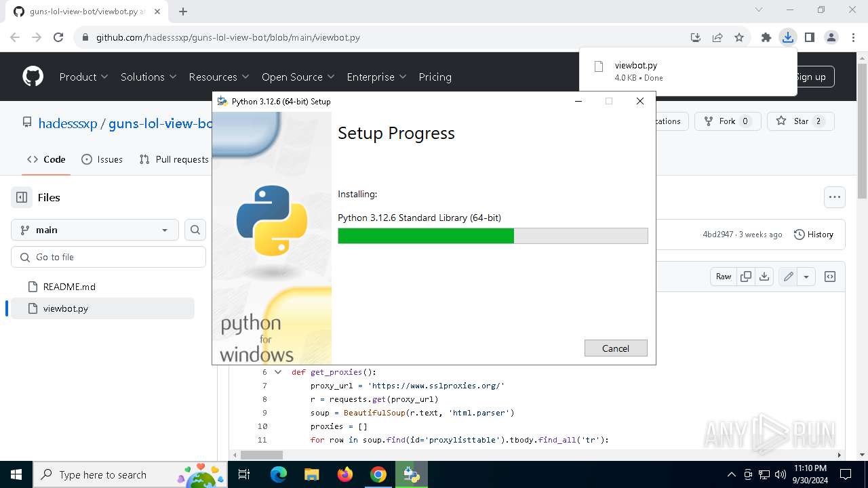Open the hadesssxp user profile link
The height and width of the screenshot is (488, 868).
click(x=68, y=123)
